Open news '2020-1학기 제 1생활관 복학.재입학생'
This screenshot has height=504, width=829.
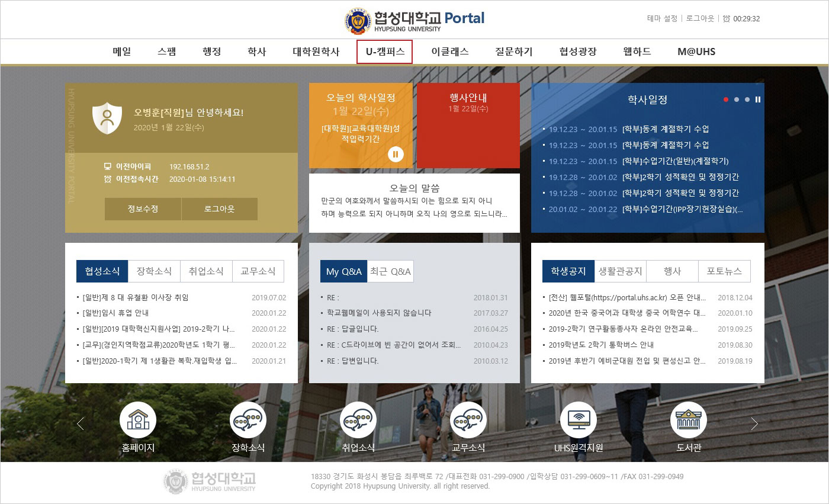[x=160, y=361]
